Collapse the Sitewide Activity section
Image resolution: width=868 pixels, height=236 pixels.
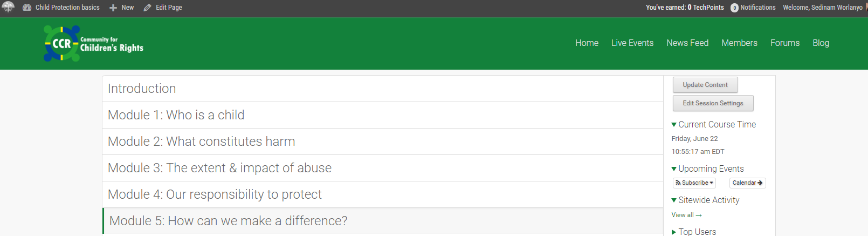(x=674, y=200)
